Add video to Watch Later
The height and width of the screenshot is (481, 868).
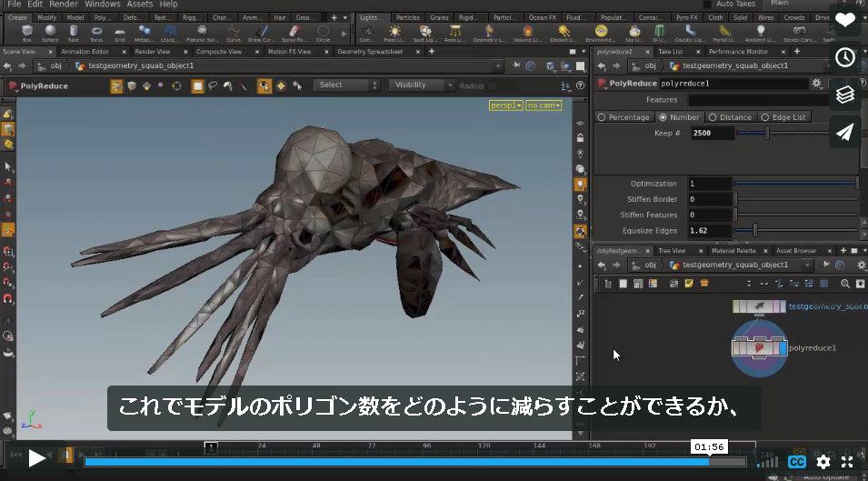click(x=844, y=57)
